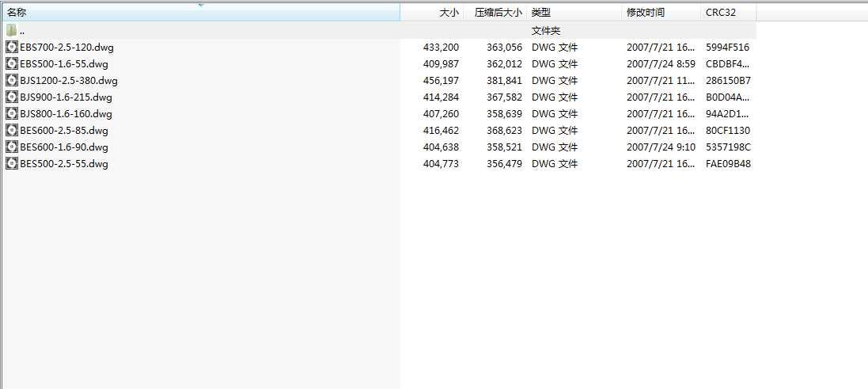Click size value 407,260
The image size is (868, 389).
pos(441,113)
